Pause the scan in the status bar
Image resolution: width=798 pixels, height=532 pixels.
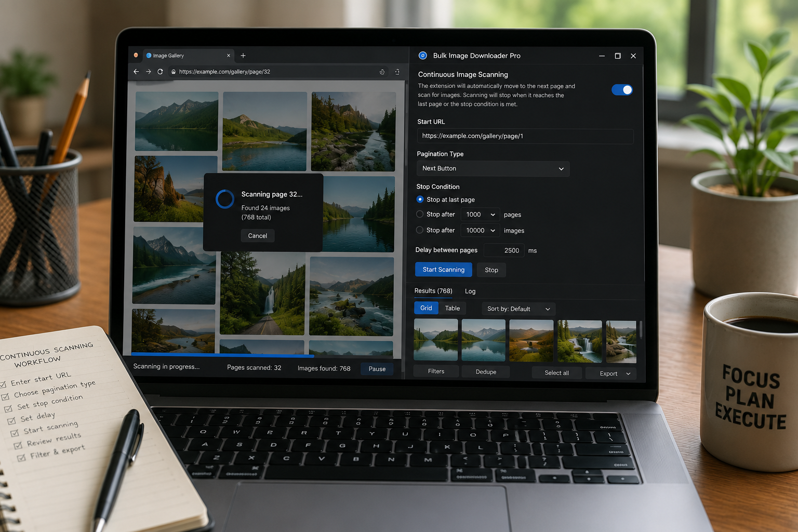point(377,369)
